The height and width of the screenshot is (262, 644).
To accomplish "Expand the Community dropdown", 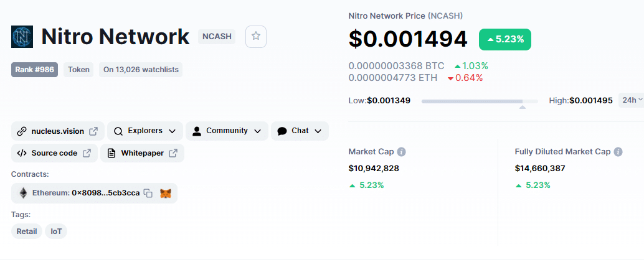I will coord(227,131).
